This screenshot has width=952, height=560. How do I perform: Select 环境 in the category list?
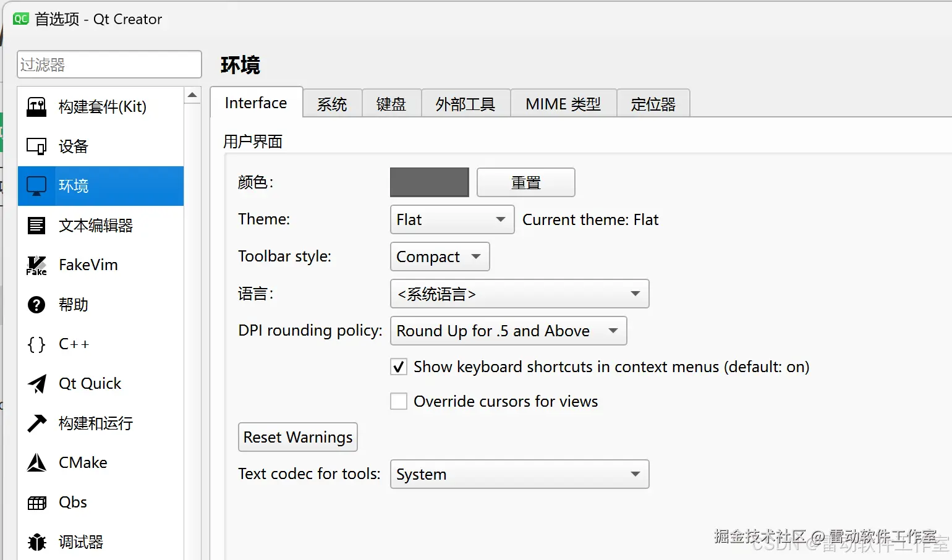101,186
